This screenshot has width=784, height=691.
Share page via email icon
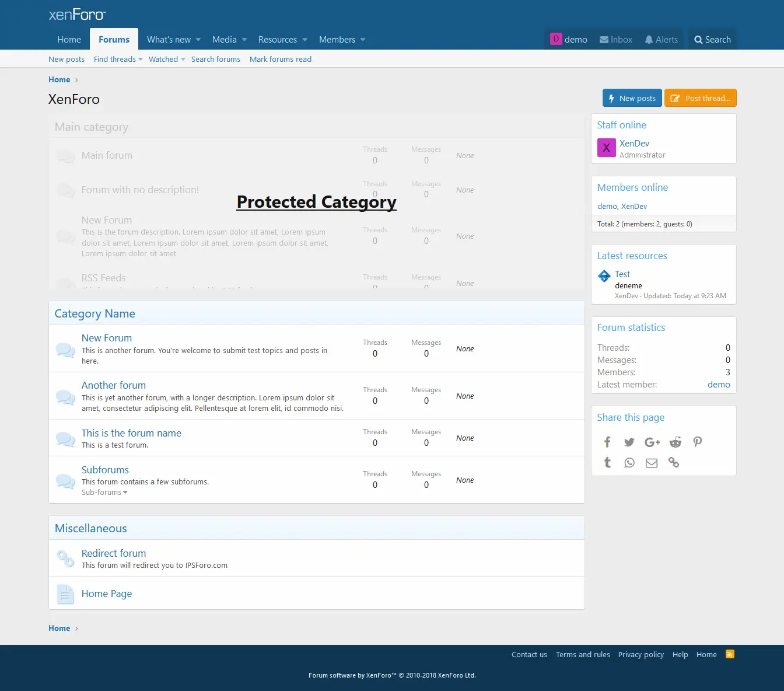[x=652, y=463]
